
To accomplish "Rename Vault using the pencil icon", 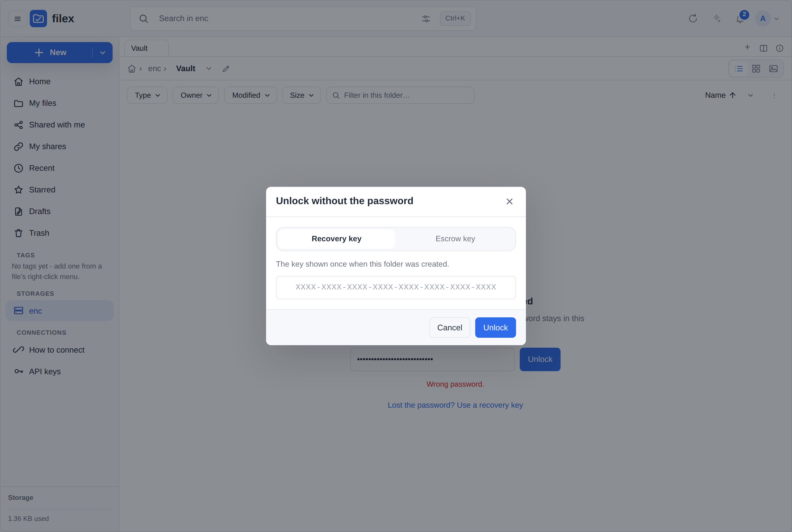I will (x=226, y=69).
